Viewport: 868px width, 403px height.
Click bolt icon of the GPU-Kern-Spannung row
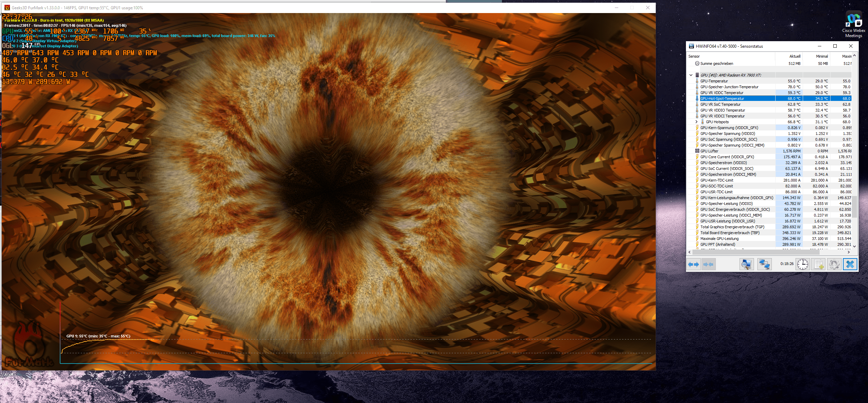tap(697, 127)
